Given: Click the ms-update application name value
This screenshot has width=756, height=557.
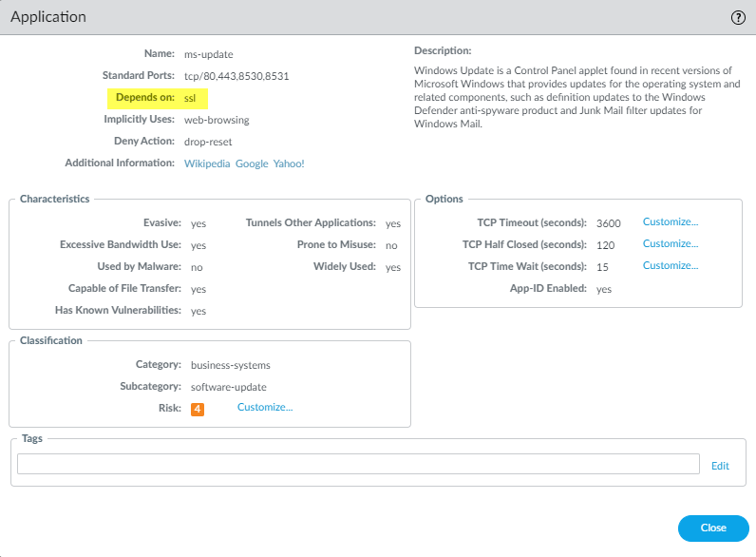Looking at the screenshot, I should pos(208,54).
